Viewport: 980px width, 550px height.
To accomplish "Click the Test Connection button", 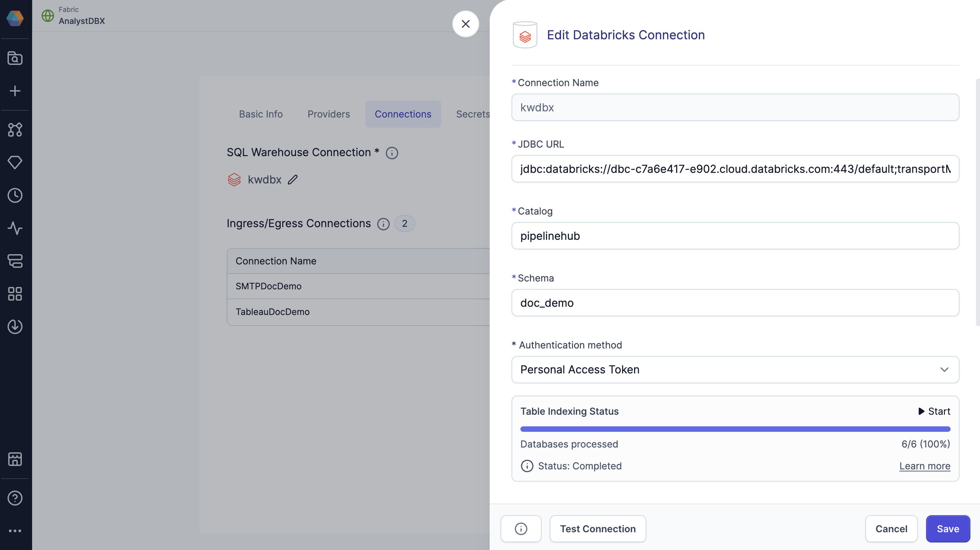I will (598, 529).
